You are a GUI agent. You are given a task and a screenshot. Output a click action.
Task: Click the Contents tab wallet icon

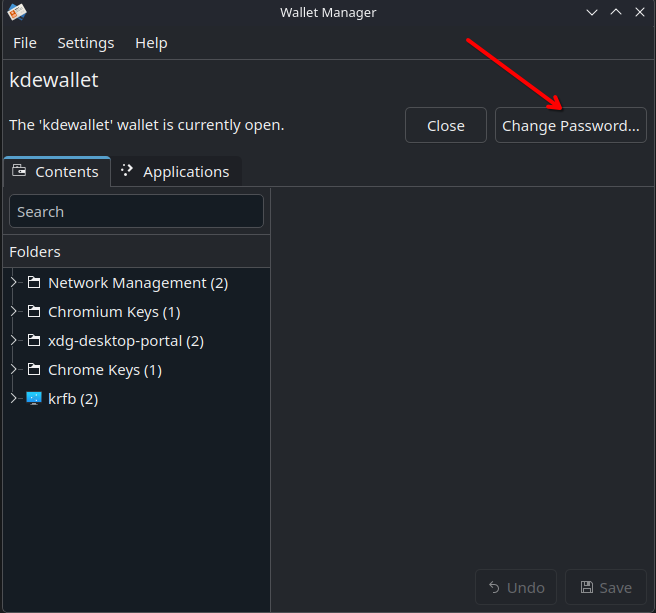(x=19, y=171)
